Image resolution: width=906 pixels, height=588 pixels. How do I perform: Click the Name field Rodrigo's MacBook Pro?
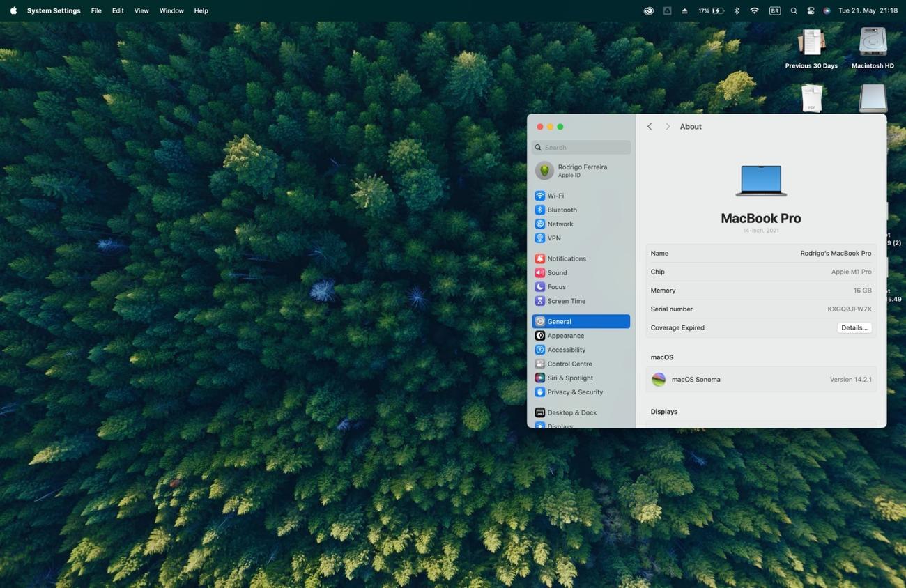(836, 254)
